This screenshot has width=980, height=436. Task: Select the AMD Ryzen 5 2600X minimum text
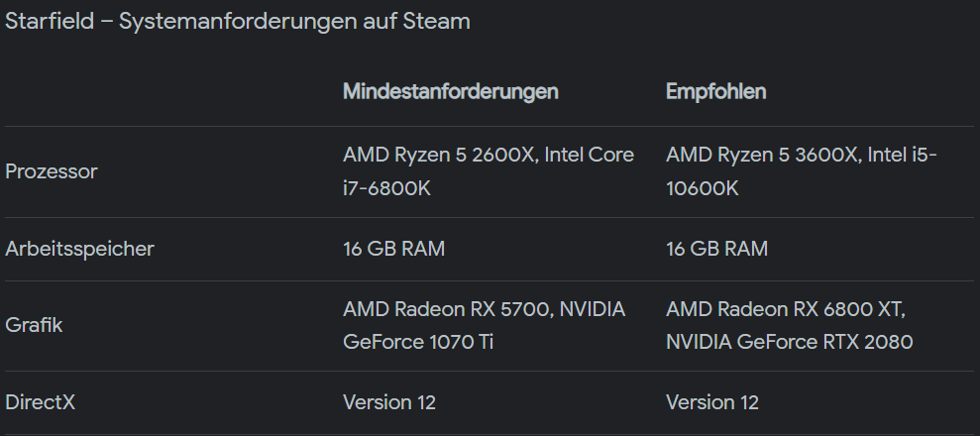tap(440, 155)
